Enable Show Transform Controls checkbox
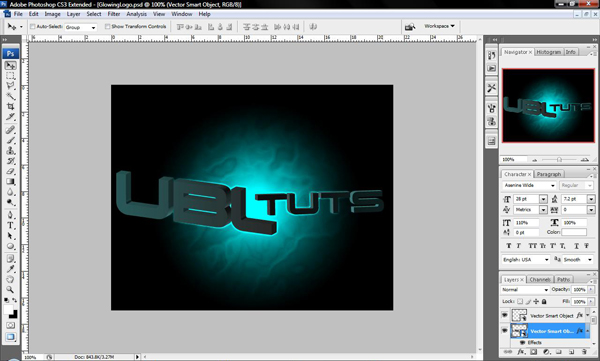600x361 pixels. point(107,26)
